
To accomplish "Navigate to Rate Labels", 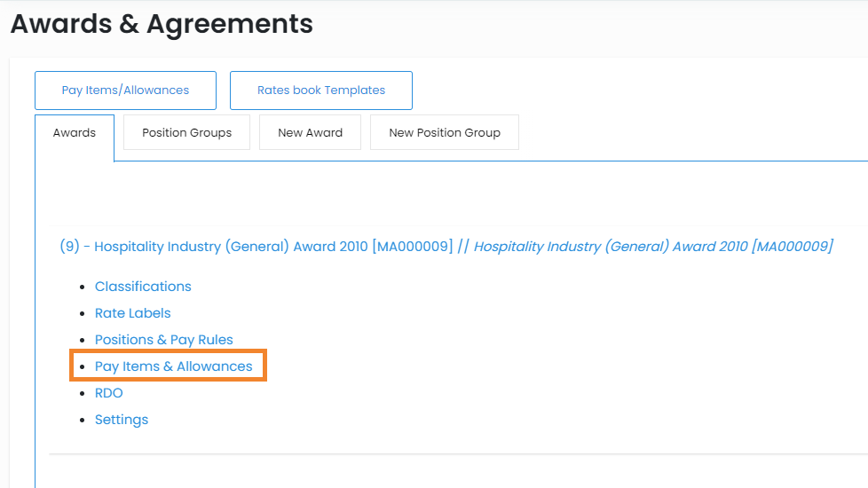I will (132, 313).
